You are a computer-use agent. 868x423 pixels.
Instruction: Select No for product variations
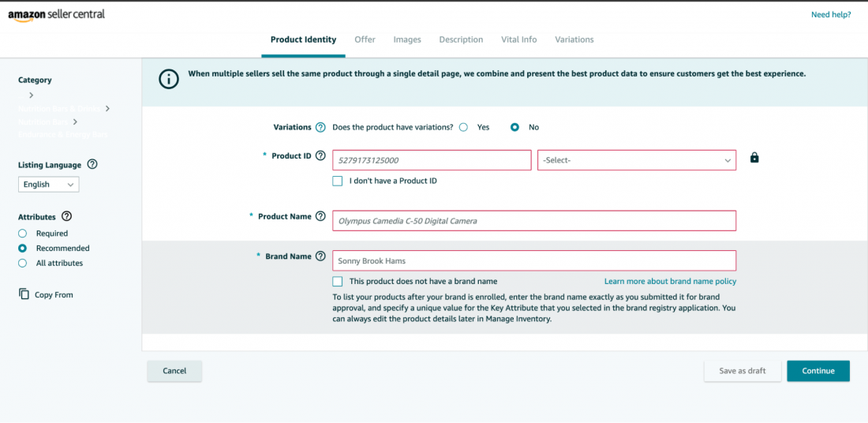point(514,127)
